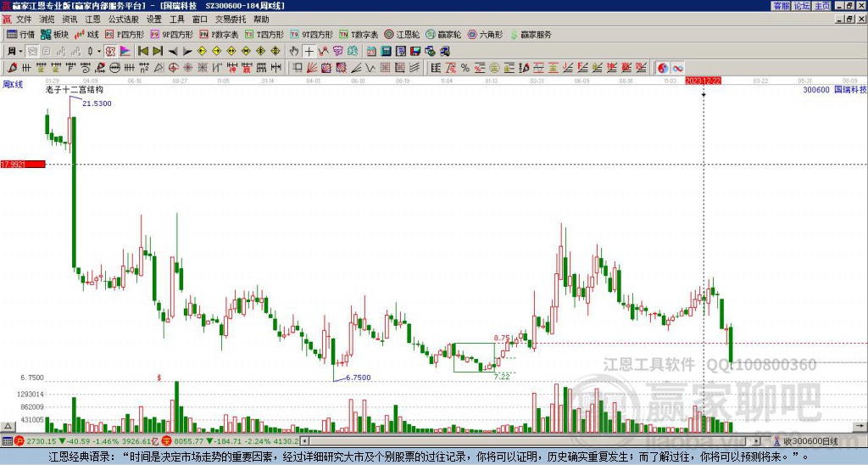This screenshot has width=868, height=465.
Task: Toggle the crosshair cursor mode
Action: coord(309,52)
